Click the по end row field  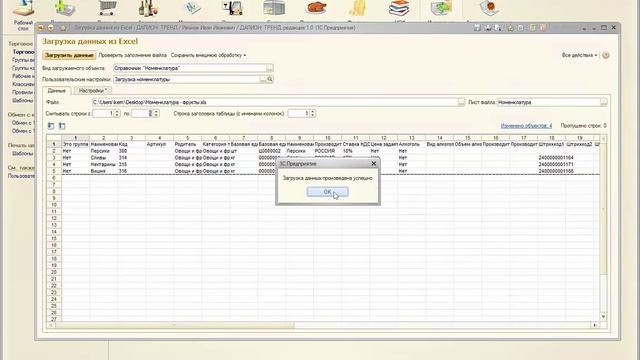(x=142, y=113)
